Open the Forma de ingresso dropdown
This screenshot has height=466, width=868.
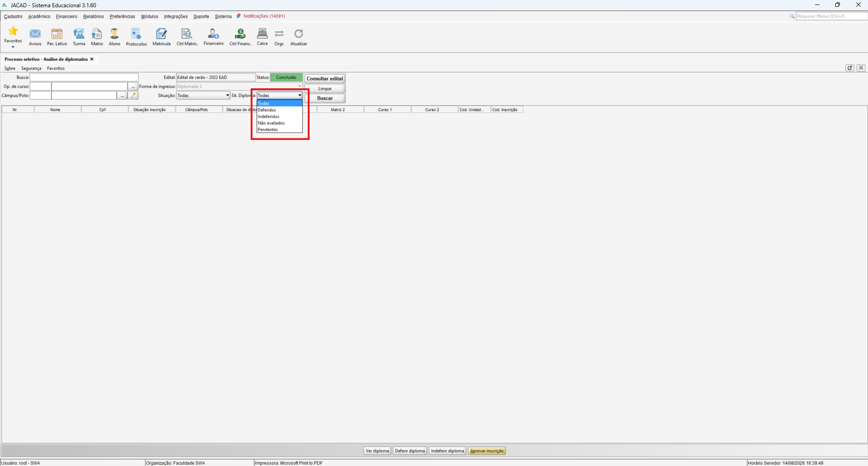[239, 86]
